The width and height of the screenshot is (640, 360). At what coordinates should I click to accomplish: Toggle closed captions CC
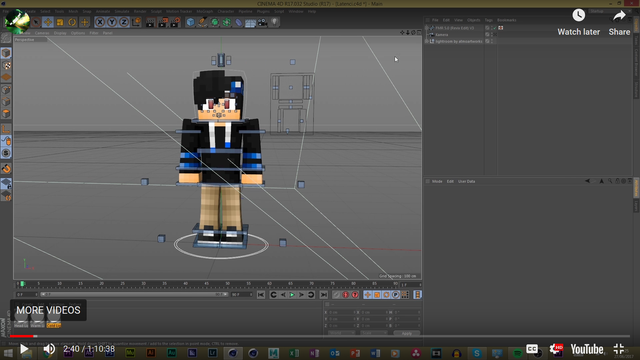click(532, 349)
